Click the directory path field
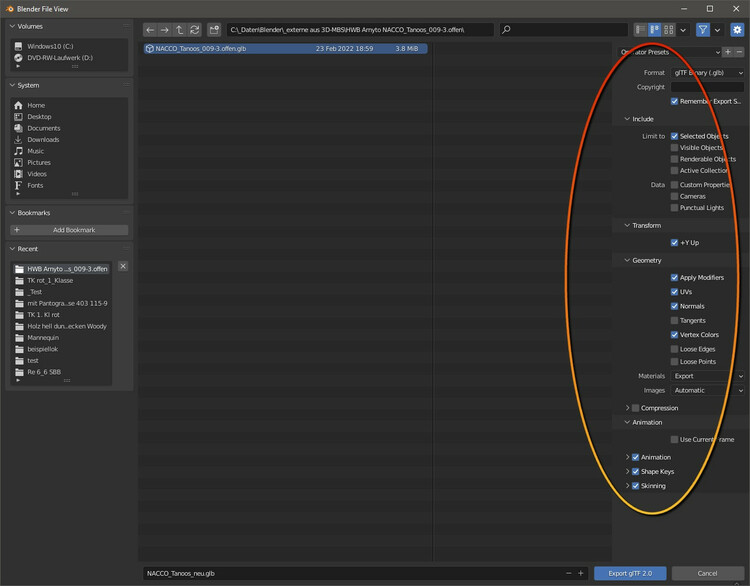 pos(360,30)
